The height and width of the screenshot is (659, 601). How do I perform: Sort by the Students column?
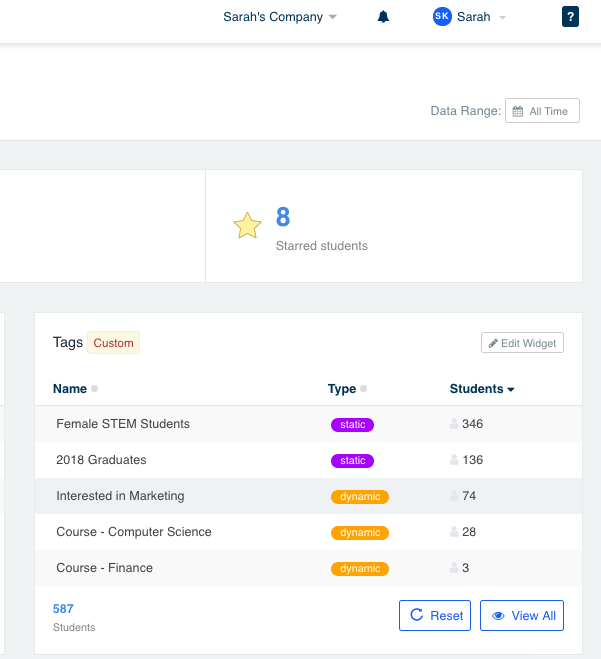[x=482, y=389]
